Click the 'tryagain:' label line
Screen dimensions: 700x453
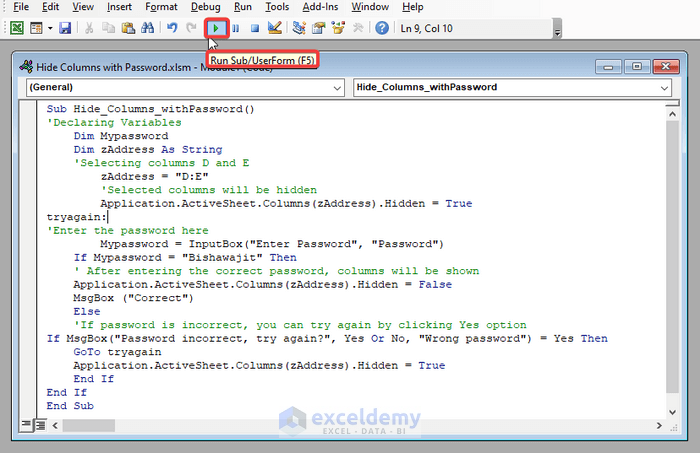point(77,217)
